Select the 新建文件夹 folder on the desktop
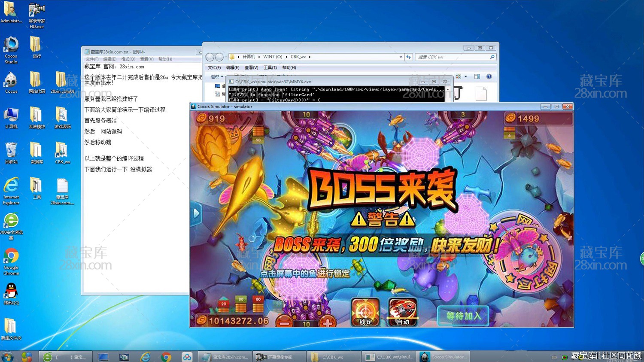Viewport: 644px width, 362px height. pyautogui.click(x=11, y=329)
